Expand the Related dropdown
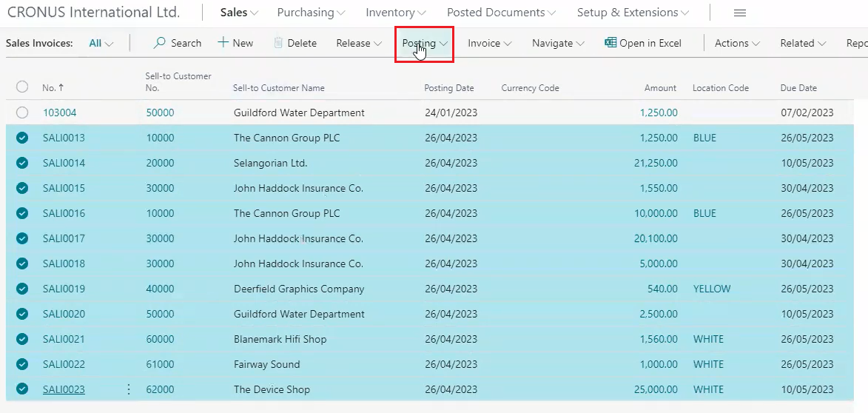Image resolution: width=868 pixels, height=413 pixels. (x=803, y=43)
